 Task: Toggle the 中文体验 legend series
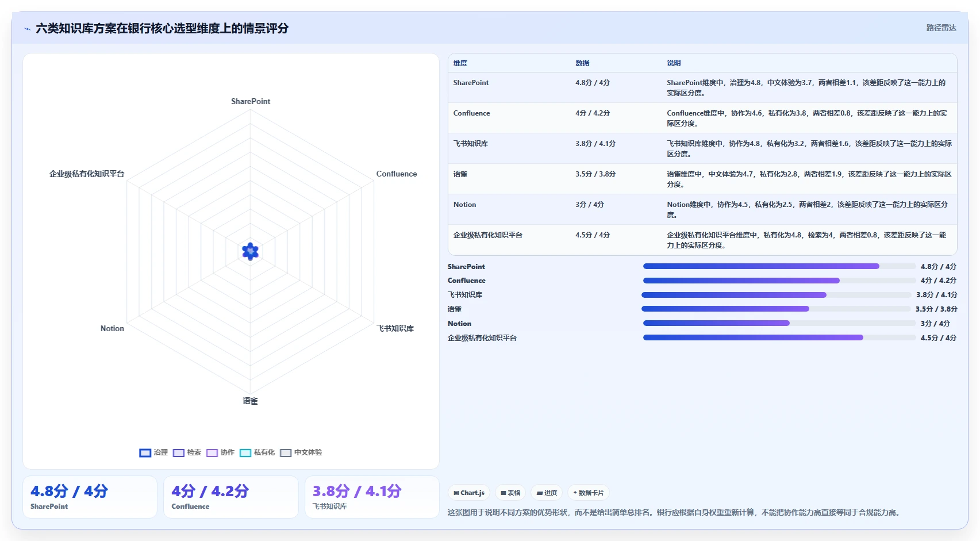point(301,452)
